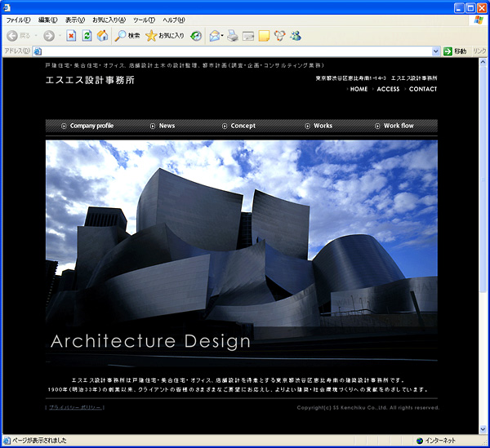Go to the Home page icon in toolbar

102,36
